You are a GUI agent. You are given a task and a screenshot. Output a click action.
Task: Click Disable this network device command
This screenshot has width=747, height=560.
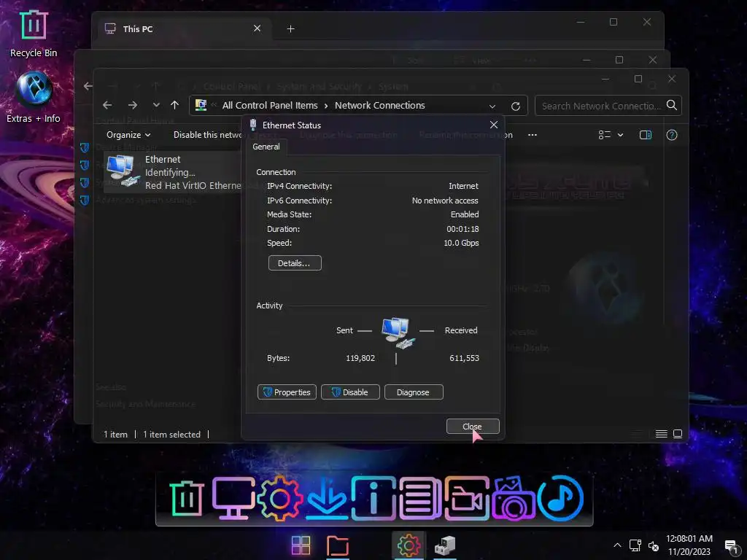click(208, 135)
